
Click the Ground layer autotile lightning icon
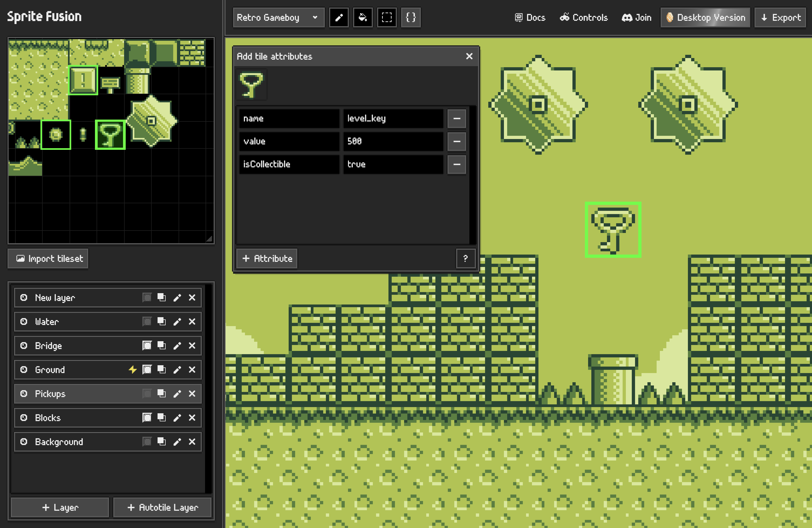(x=132, y=370)
